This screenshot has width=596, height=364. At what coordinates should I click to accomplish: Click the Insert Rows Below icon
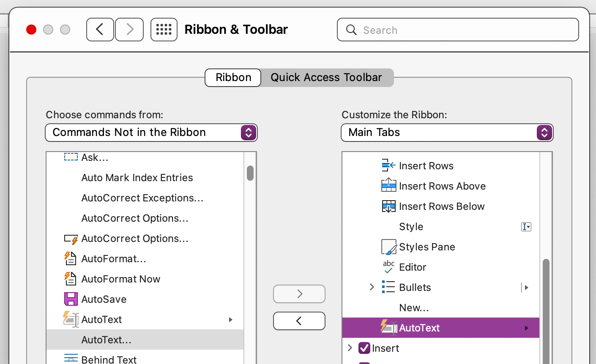(388, 206)
